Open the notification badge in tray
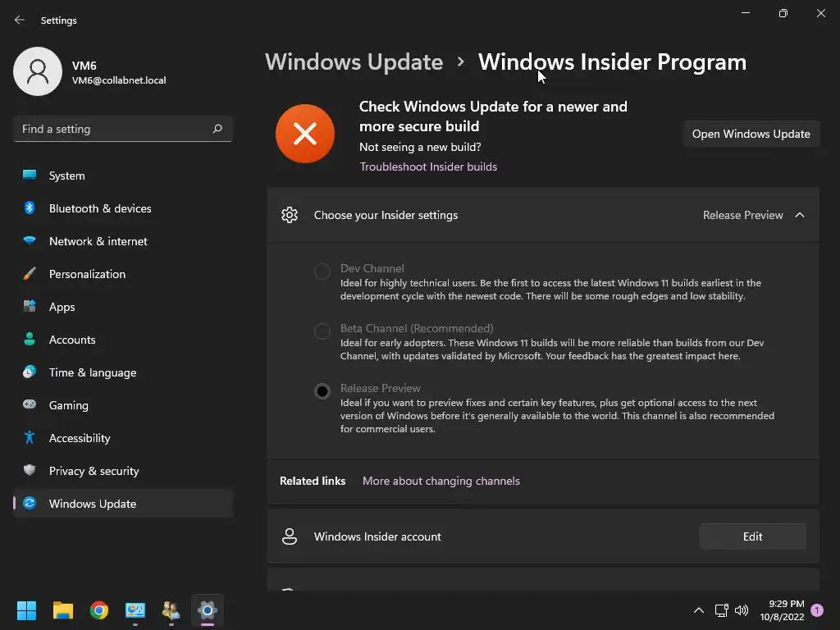This screenshot has height=630, width=840. click(x=817, y=609)
